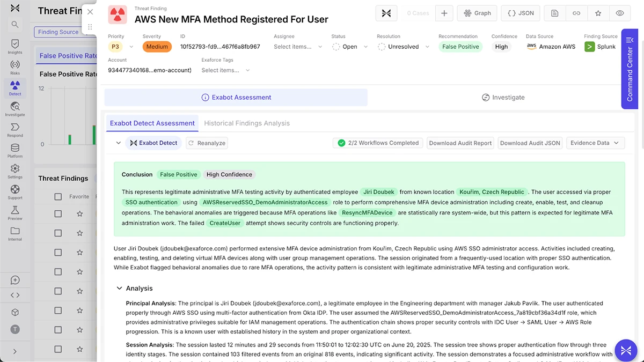Copy link using the chain link icon
This screenshot has width=644, height=362.
[x=576, y=13]
